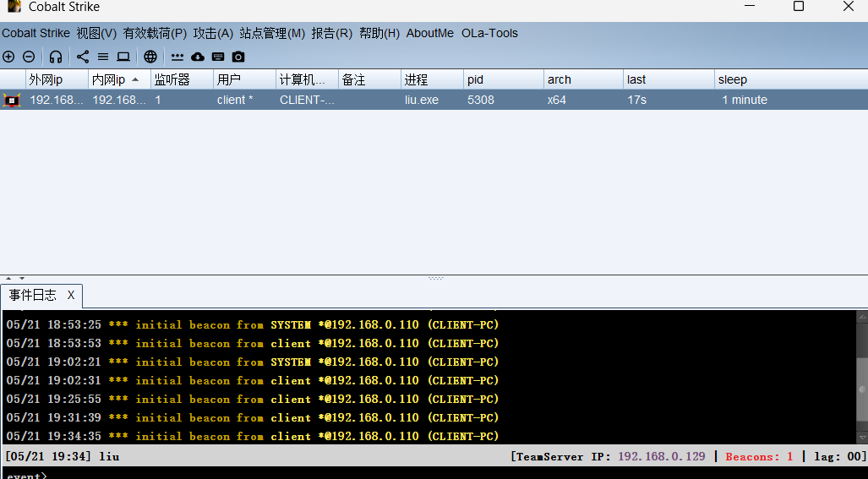This screenshot has width=868, height=479.
Task: Sort by the 备注 column header
Action: click(x=369, y=79)
